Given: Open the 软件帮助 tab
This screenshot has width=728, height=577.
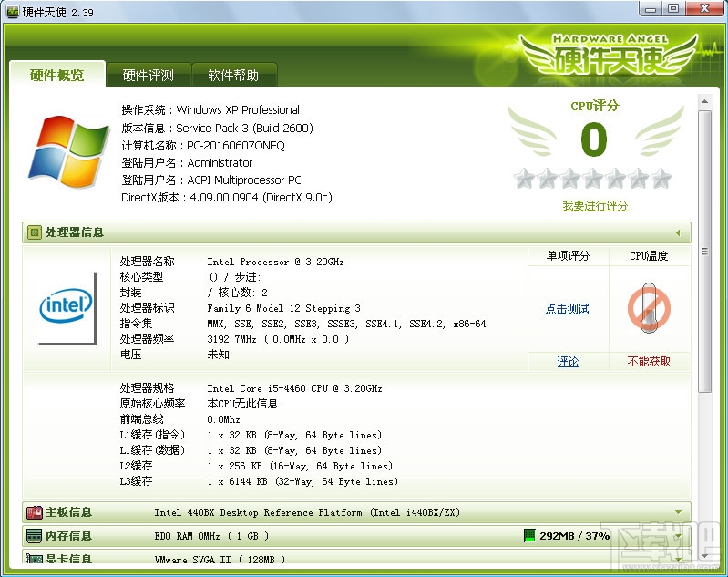Looking at the screenshot, I should click(233, 76).
